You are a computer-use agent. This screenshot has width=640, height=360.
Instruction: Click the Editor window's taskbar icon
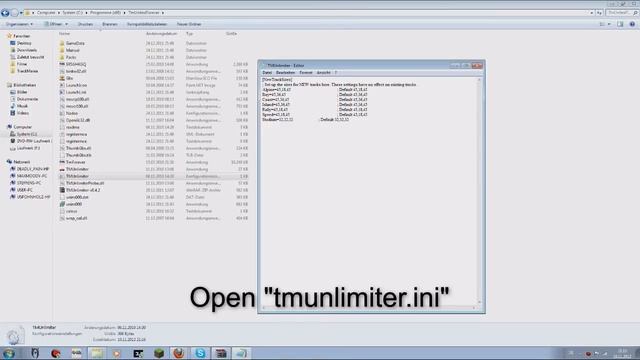(x=241, y=353)
